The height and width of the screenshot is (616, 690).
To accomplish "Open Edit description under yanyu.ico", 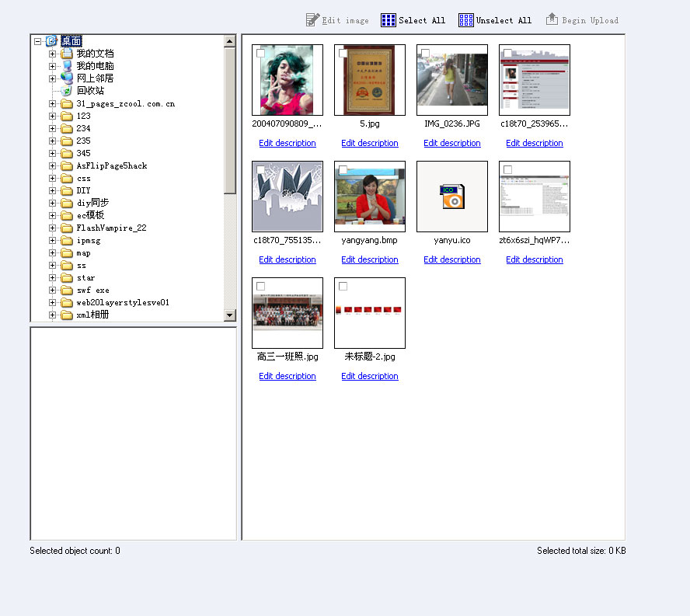I will coord(452,259).
